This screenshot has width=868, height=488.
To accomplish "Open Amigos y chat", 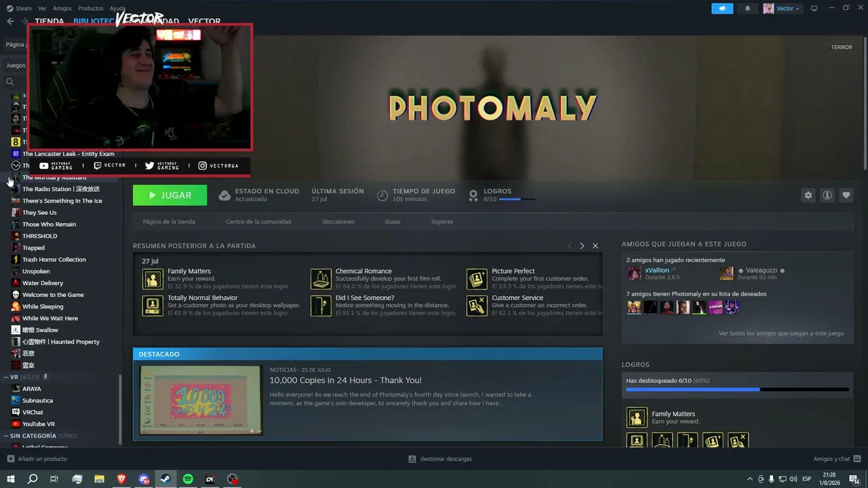I will pos(837,459).
